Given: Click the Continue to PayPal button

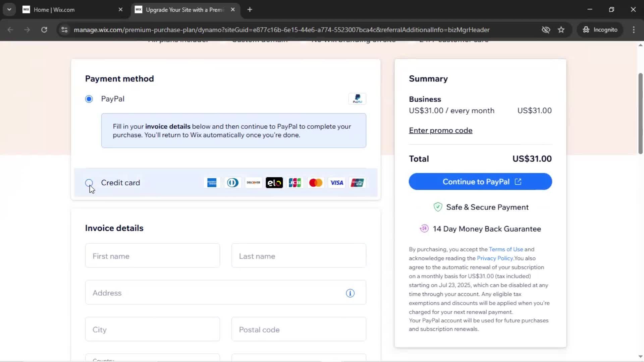Looking at the screenshot, I should [480, 182].
